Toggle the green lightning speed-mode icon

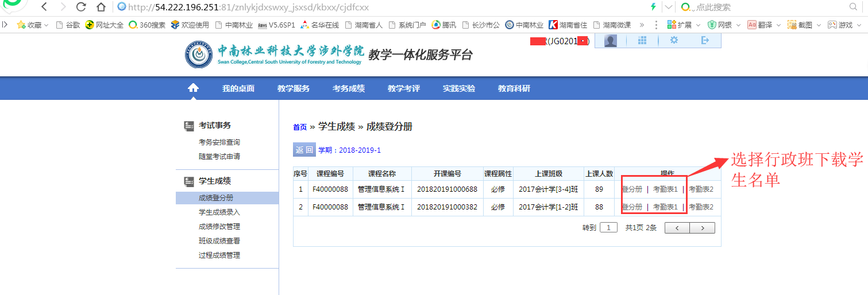point(653,7)
